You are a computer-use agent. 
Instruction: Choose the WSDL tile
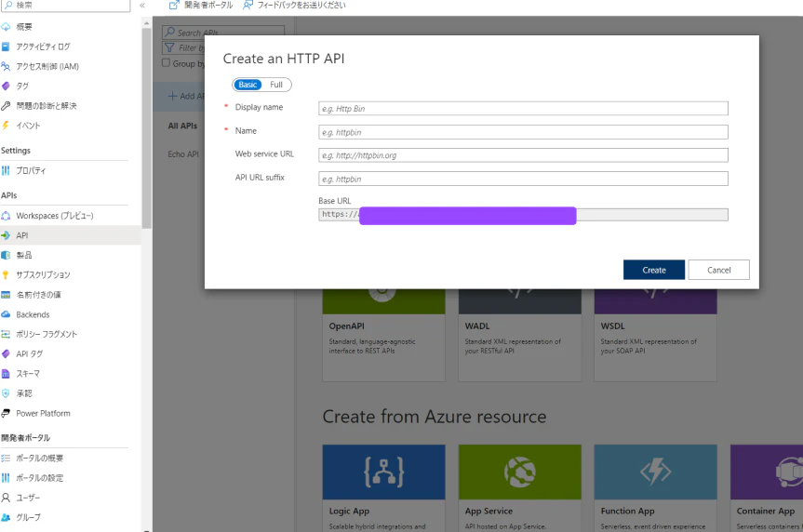[655, 335]
